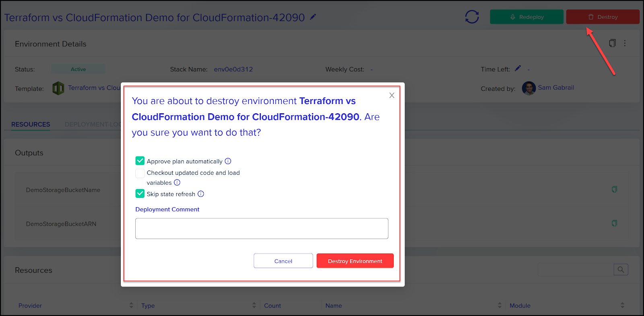This screenshot has width=644, height=316.
Task: Click the Terraform template logo icon
Action: pyautogui.click(x=58, y=88)
